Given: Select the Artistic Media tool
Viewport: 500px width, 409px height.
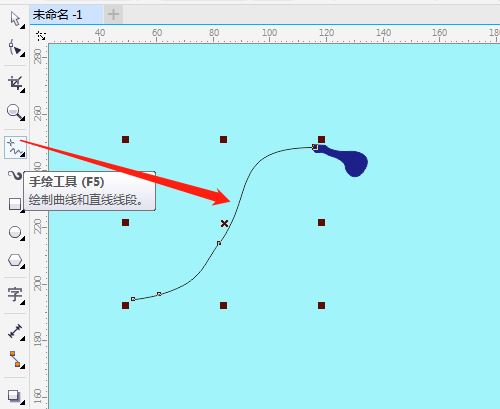Looking at the screenshot, I should pos(15,176).
